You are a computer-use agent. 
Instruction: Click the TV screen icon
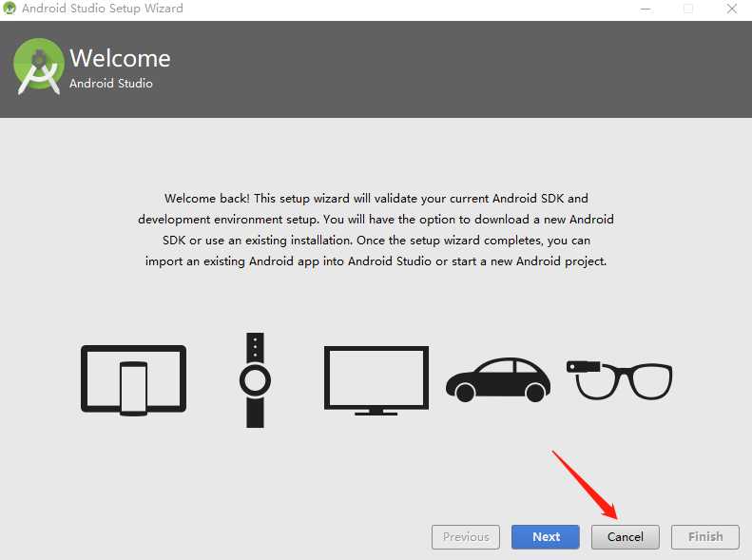coord(376,380)
